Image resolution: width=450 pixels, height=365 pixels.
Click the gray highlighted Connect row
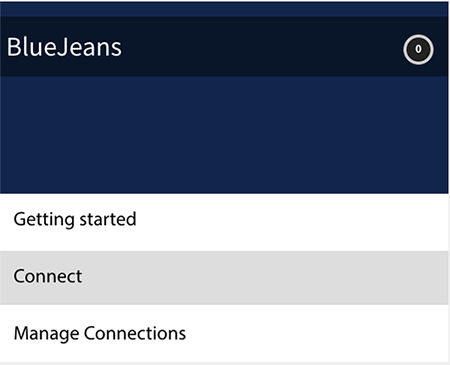point(224,278)
